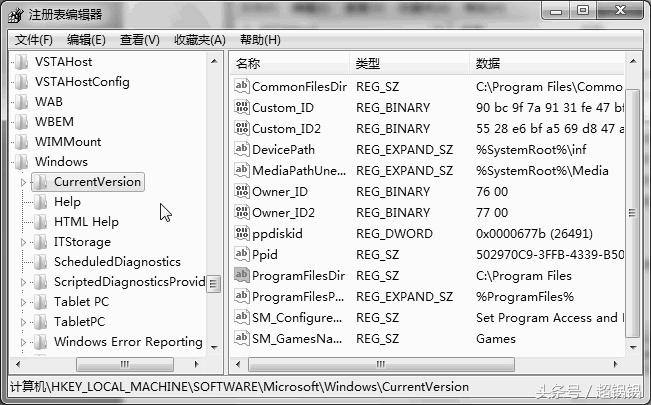The width and height of the screenshot is (651, 405).
Task: Click the string icon of DevicePath
Action: [x=242, y=149]
